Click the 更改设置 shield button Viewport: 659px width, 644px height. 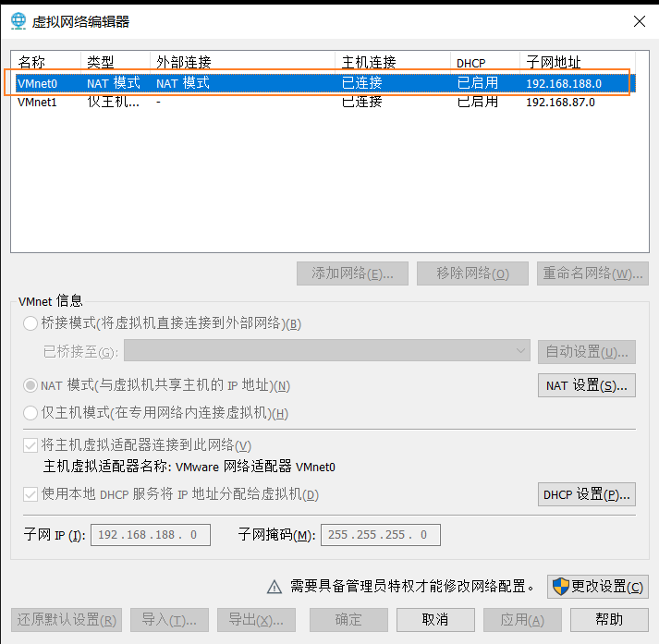[x=598, y=587]
